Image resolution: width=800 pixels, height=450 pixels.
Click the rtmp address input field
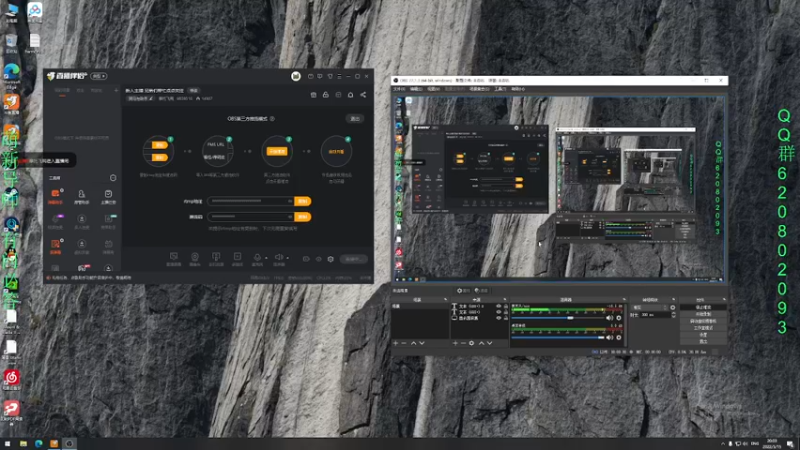[251, 201]
